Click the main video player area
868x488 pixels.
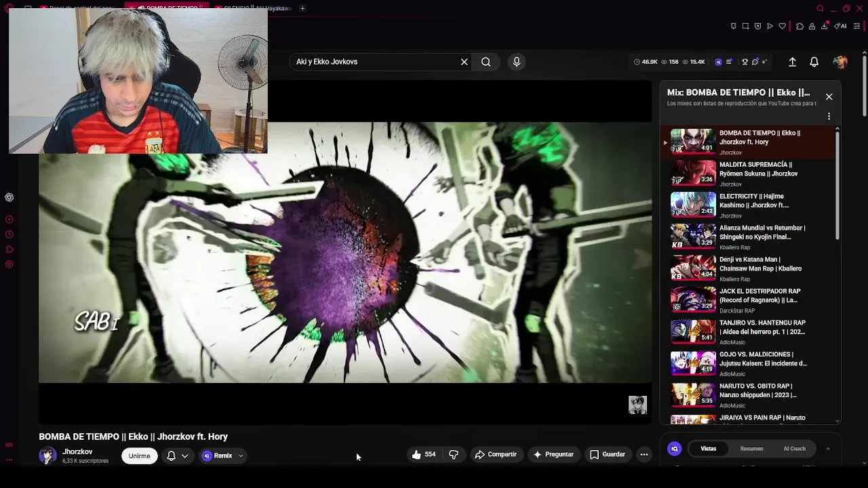point(345,252)
